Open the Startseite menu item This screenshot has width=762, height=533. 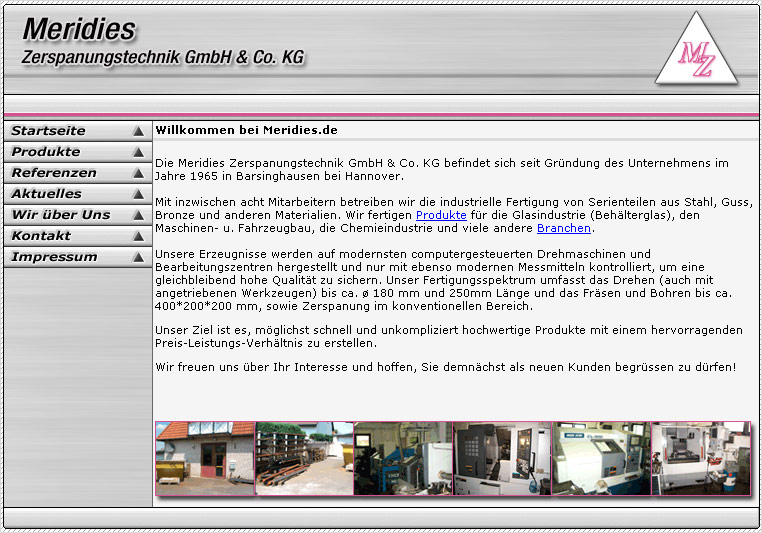78,131
